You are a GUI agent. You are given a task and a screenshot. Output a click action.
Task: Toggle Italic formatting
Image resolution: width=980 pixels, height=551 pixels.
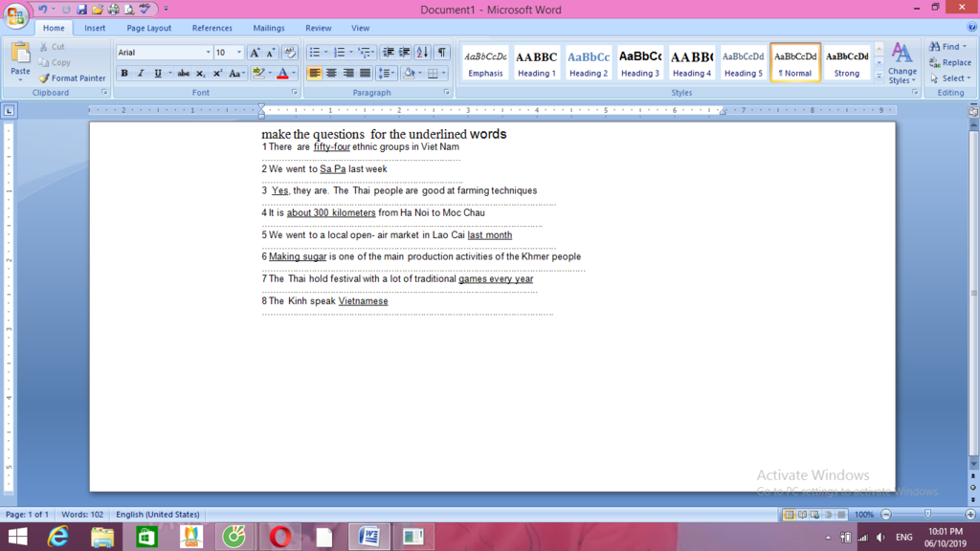pos(141,73)
